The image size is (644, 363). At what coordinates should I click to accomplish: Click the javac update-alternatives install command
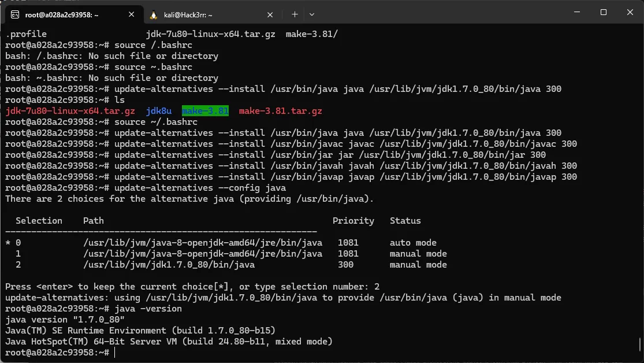346,144
